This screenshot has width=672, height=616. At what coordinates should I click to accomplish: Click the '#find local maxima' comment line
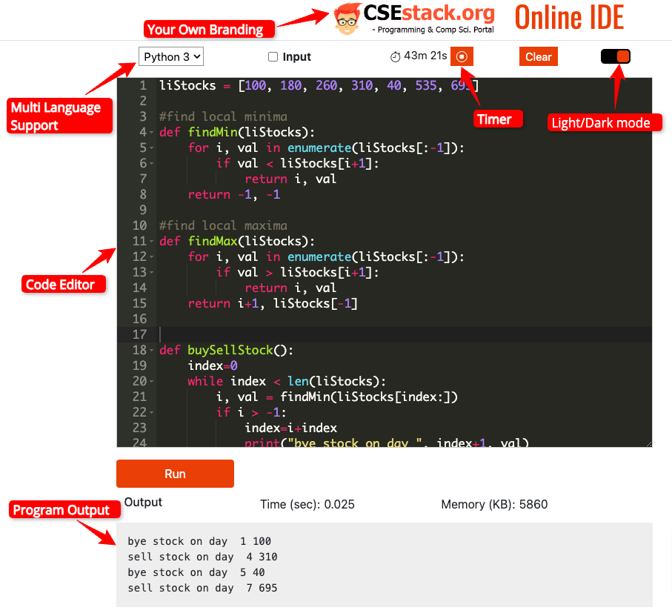coord(223,225)
